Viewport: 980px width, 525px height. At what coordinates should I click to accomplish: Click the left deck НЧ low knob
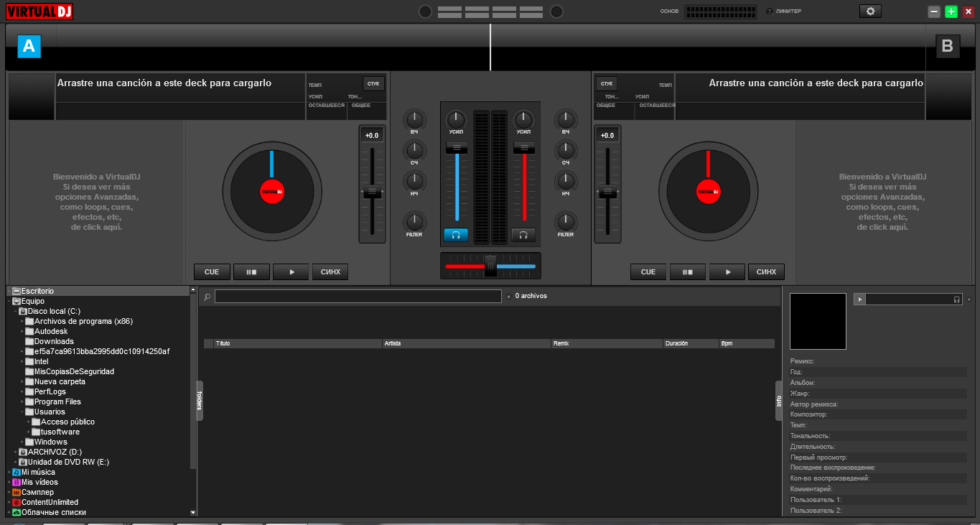coord(414,181)
